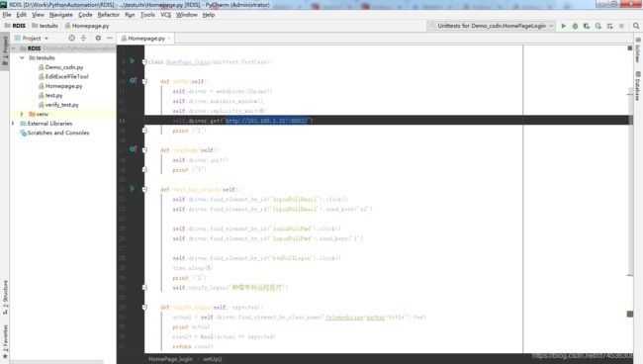Screen dimensions: 643x364
Task: Start debugging with the bug icon
Action: [x=575, y=26]
